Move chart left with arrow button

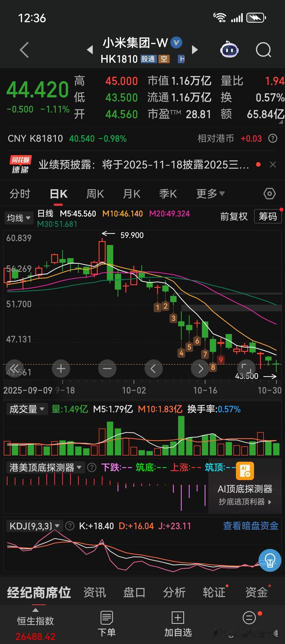tap(153, 368)
